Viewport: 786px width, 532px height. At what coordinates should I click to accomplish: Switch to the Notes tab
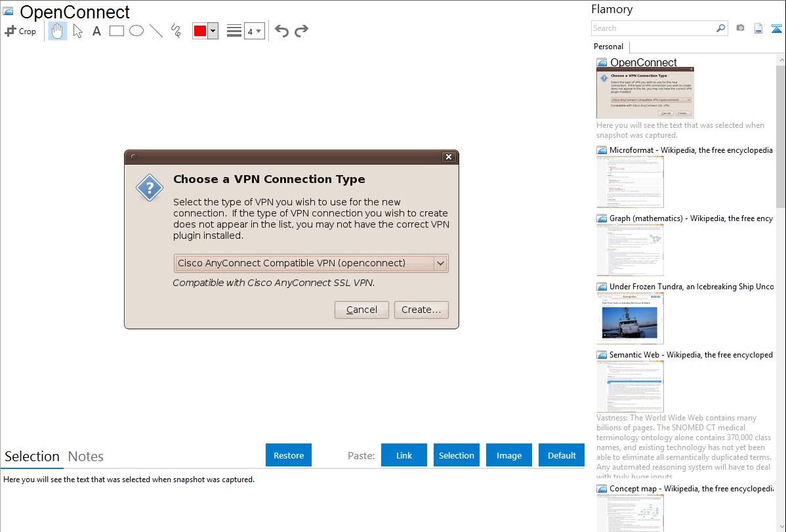coord(86,457)
